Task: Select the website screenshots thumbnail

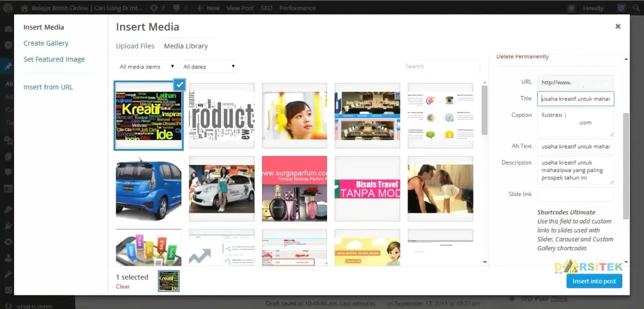Action: [367, 116]
